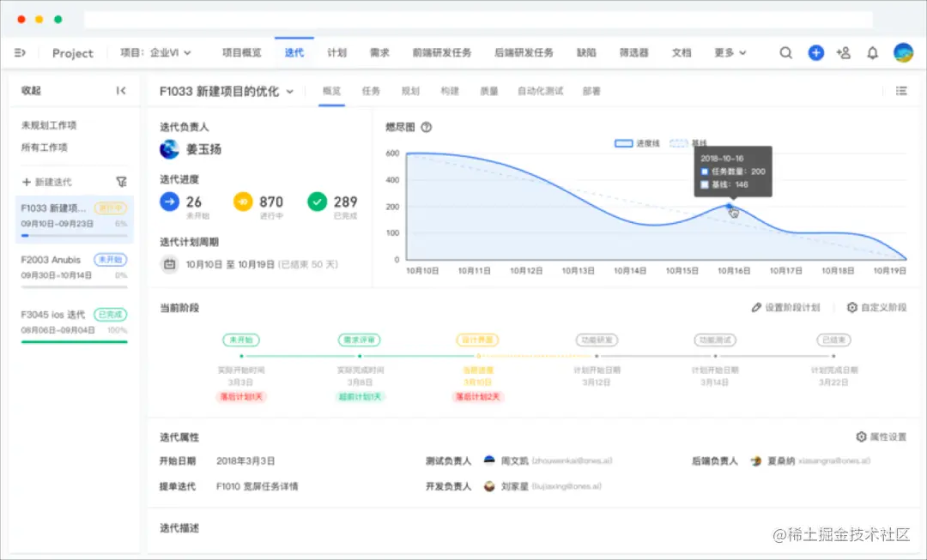Open the 后端研发任务 tab
The image size is (927, 560).
pos(524,52)
